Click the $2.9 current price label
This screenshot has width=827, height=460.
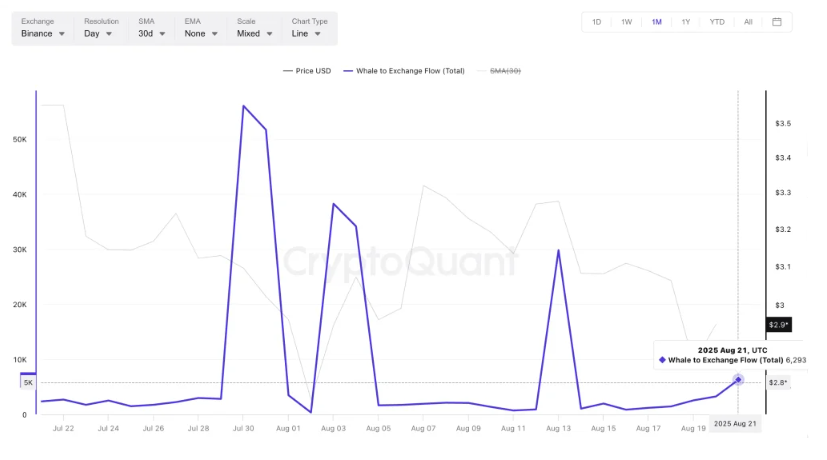pos(779,324)
